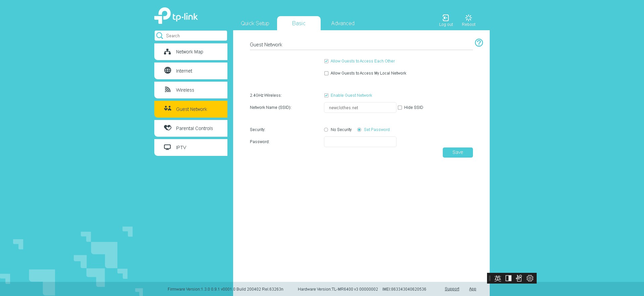Click the Firmware Version text
644x296 pixels.
pos(225,289)
